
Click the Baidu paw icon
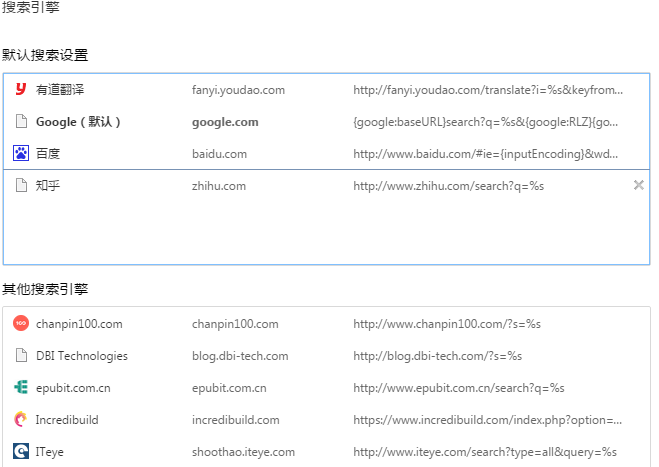coord(21,153)
